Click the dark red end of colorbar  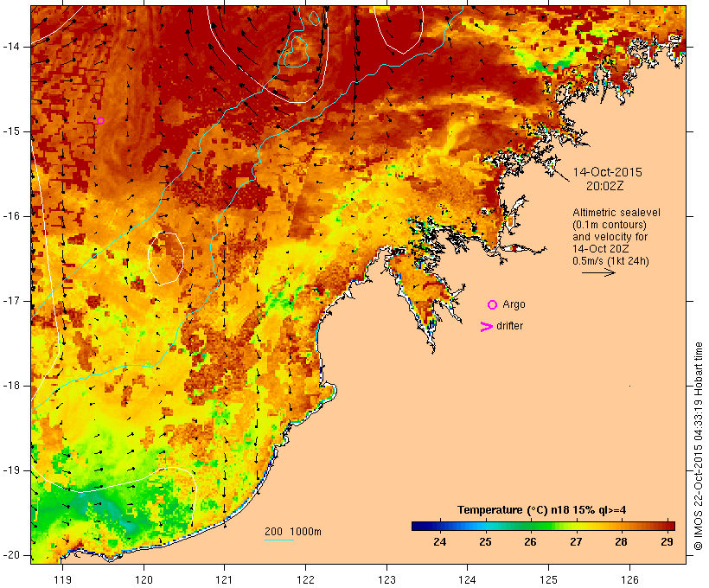(671, 526)
